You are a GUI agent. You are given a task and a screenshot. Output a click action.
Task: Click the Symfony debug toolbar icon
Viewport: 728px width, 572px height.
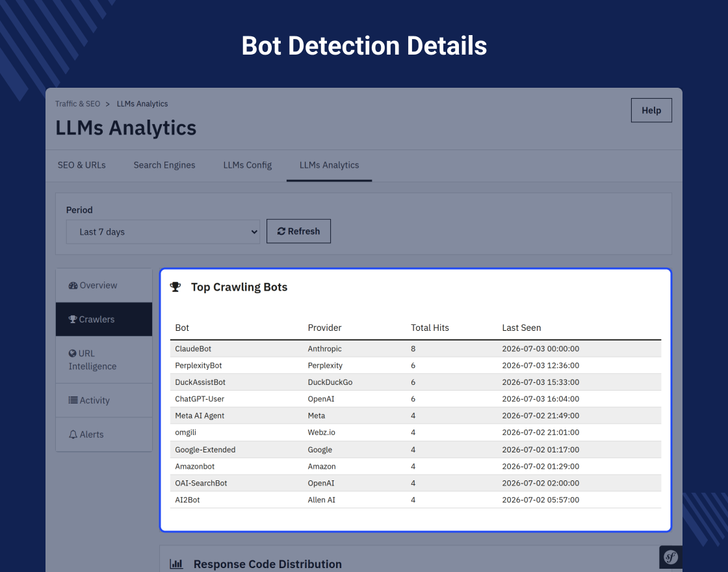tap(671, 556)
